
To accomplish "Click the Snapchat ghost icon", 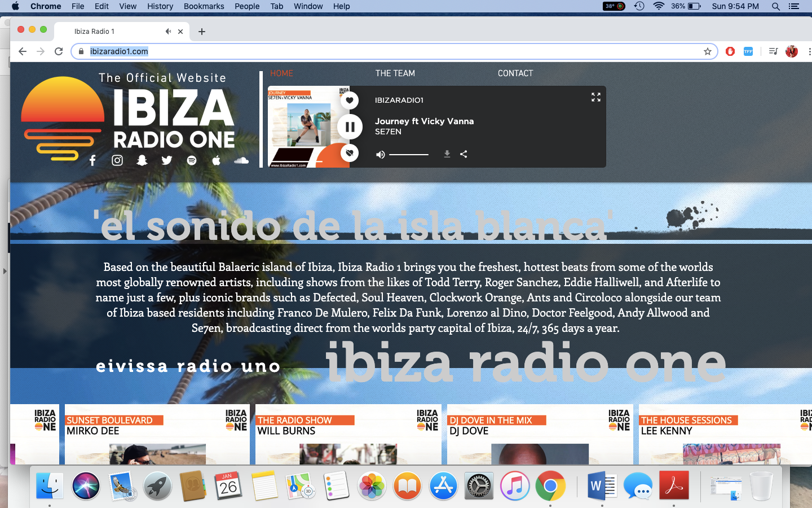I will click(x=142, y=160).
